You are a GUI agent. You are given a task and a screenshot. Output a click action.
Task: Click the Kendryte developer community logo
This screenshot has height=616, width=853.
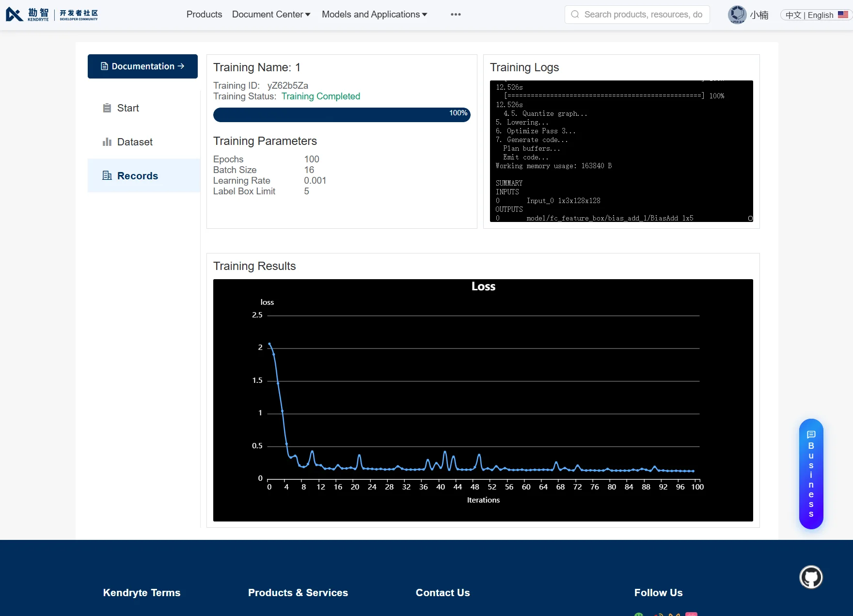tap(51, 15)
